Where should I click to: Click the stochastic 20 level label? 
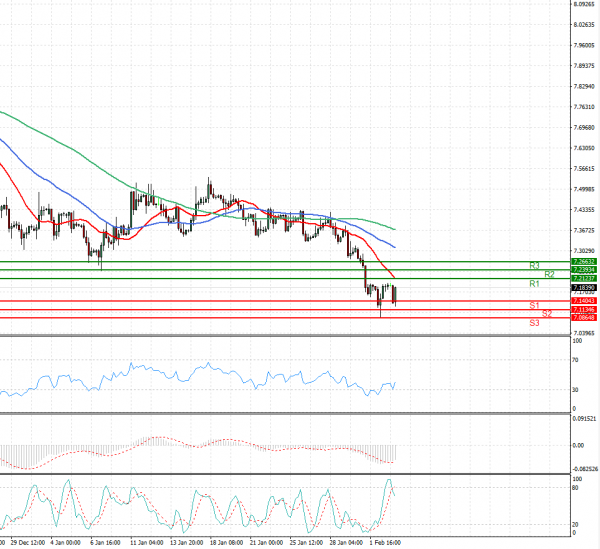click(576, 525)
